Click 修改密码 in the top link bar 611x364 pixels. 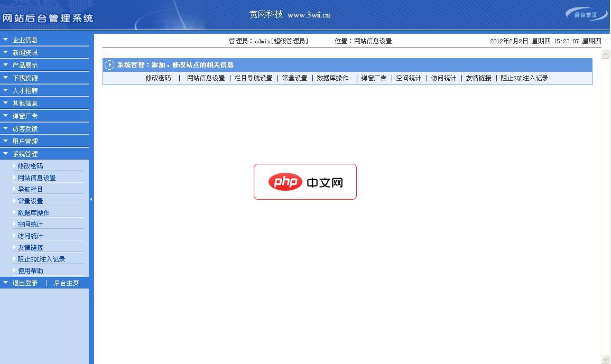click(x=158, y=78)
